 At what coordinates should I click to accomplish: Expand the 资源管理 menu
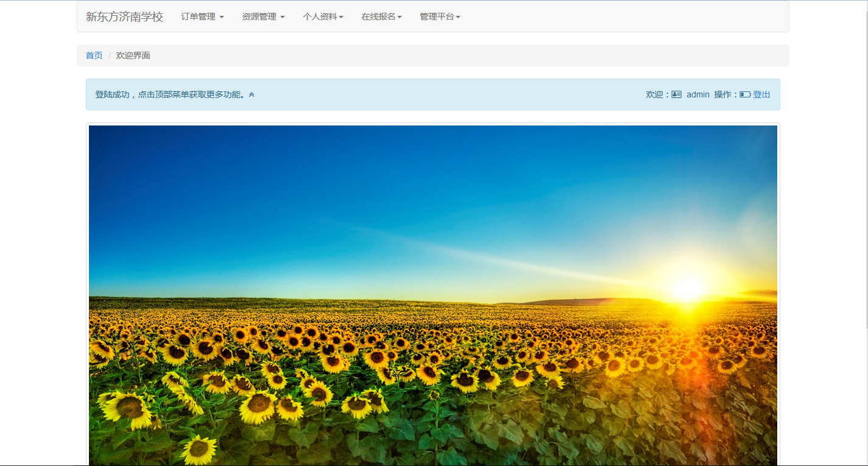point(263,17)
